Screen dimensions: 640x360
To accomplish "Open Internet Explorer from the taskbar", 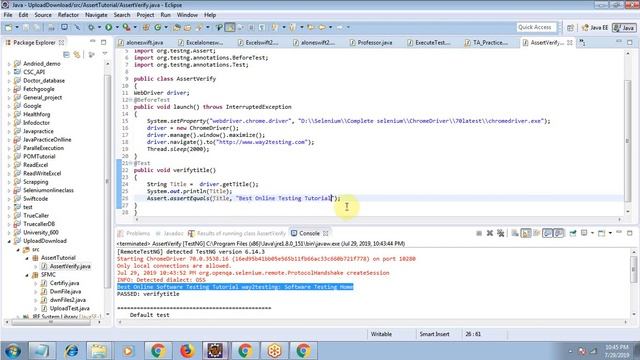I will (72, 351).
